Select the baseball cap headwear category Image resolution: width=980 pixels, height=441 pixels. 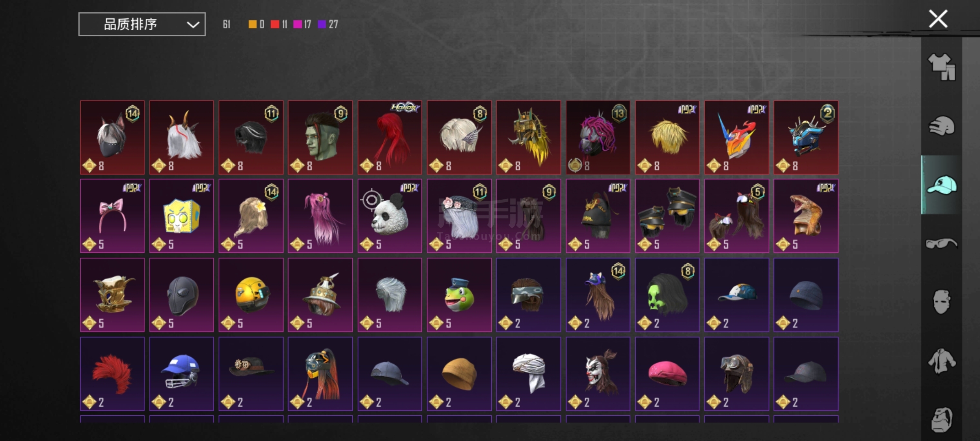pos(942,185)
